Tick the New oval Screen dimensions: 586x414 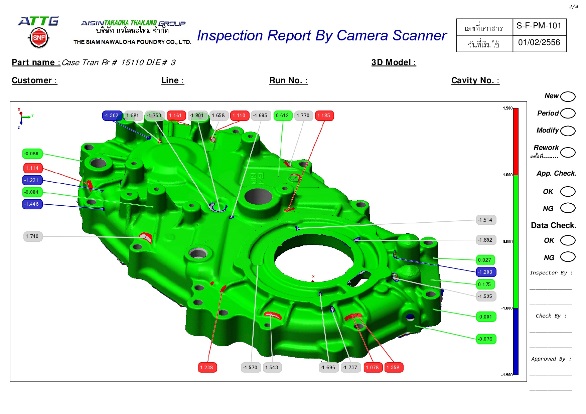[568, 96]
